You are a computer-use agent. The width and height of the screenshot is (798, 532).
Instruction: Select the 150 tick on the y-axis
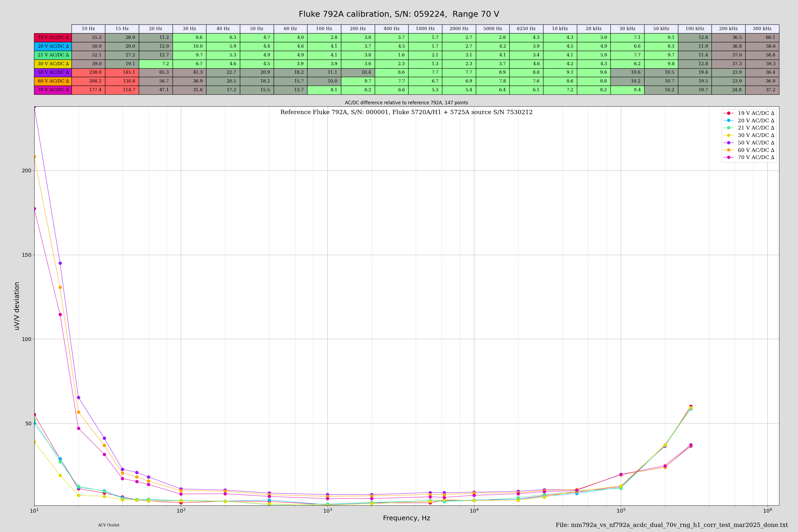[26, 255]
